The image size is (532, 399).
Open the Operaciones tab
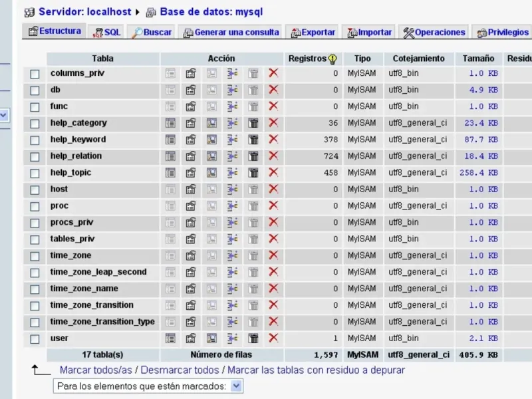point(434,32)
